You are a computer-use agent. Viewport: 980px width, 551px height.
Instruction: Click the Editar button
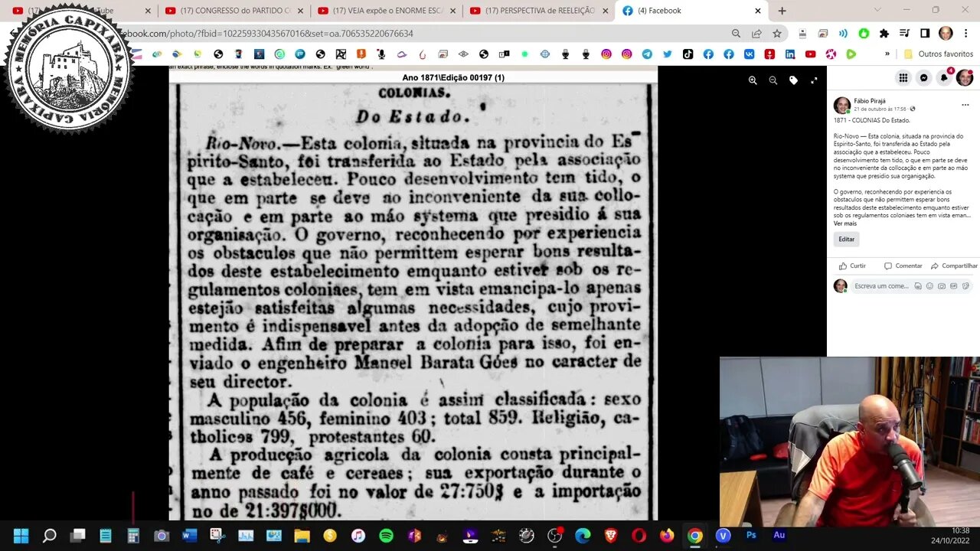pyautogui.click(x=846, y=240)
